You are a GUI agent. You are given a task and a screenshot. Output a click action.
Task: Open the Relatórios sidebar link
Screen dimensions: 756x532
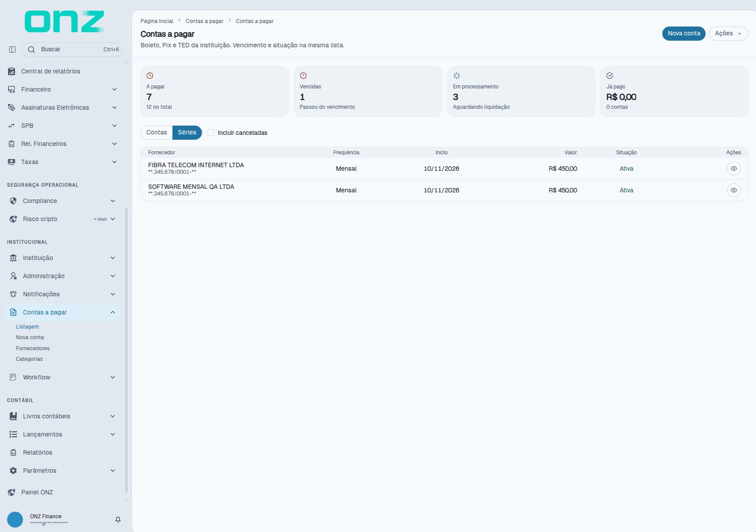[38, 452]
